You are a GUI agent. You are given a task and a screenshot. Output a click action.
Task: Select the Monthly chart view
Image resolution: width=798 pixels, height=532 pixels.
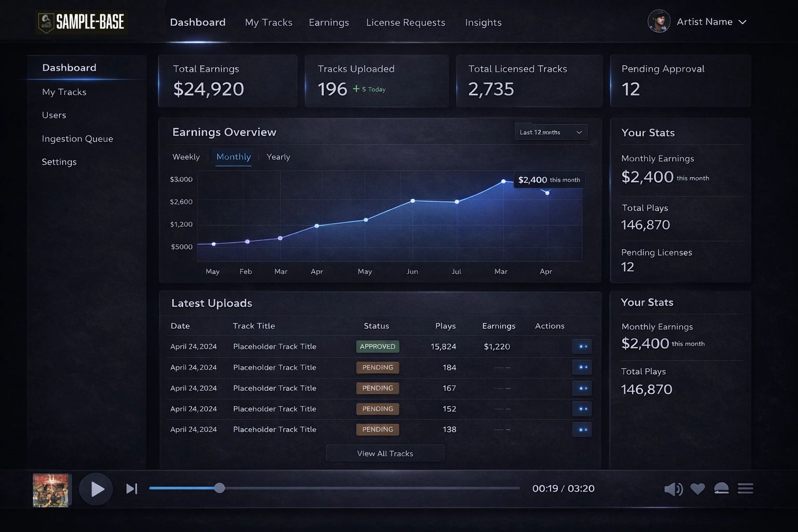click(233, 157)
